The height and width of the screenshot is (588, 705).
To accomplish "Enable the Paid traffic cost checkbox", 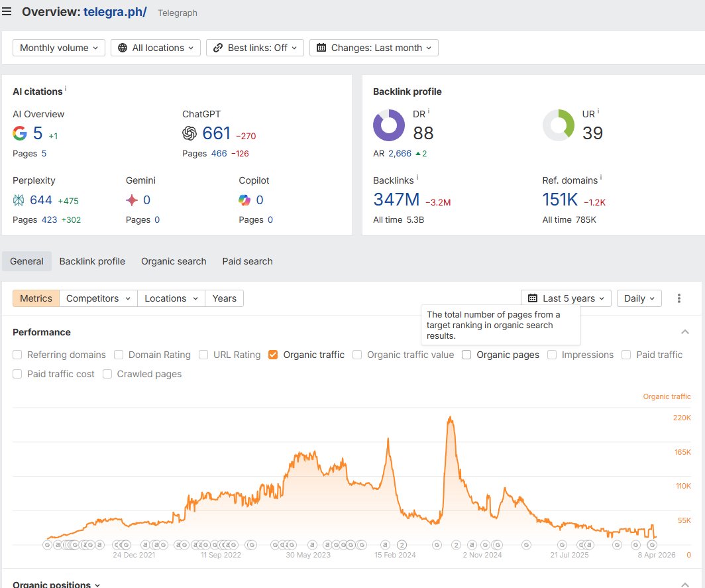I will tap(17, 375).
